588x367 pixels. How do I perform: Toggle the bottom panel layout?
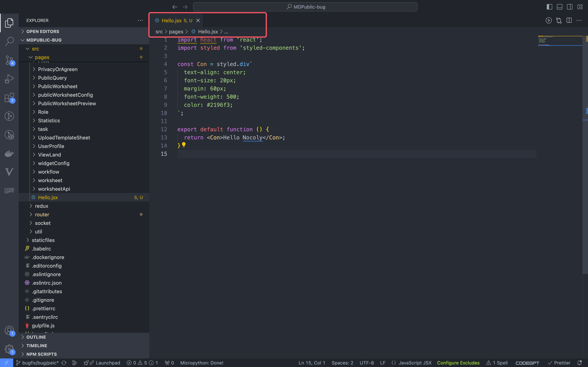tap(560, 7)
